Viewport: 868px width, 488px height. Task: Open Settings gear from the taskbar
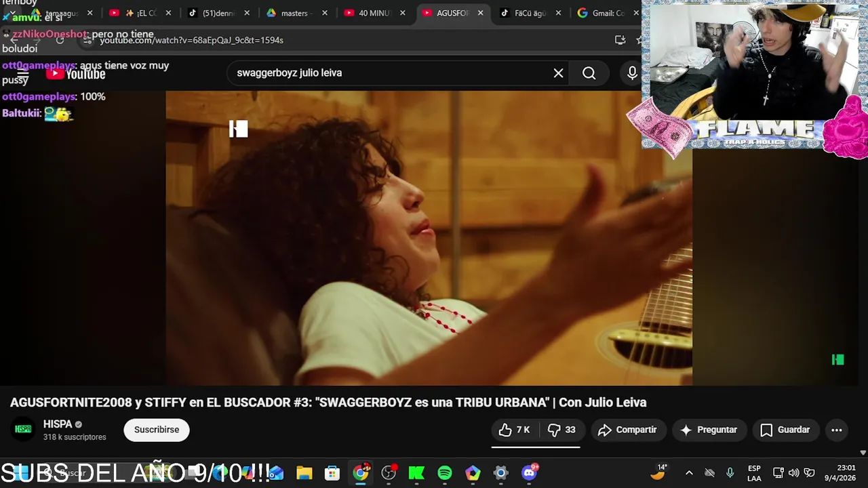pyautogui.click(x=500, y=473)
